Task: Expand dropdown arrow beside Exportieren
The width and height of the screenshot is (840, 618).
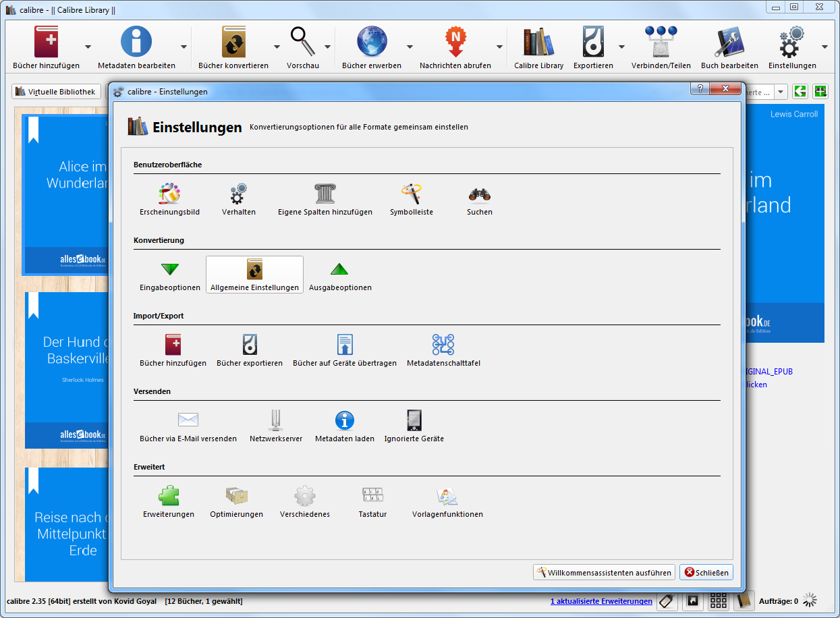Action: point(622,47)
